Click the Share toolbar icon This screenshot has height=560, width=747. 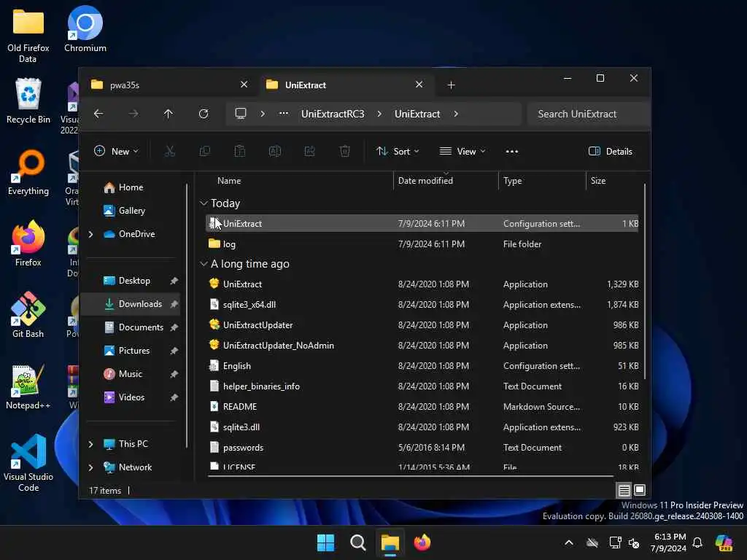click(x=309, y=152)
